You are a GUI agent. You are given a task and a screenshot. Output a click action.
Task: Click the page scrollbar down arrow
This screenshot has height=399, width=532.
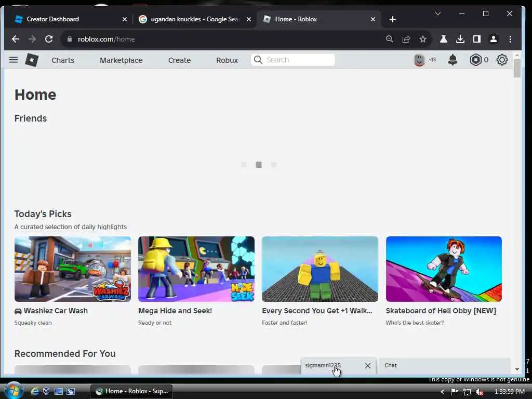click(x=517, y=369)
